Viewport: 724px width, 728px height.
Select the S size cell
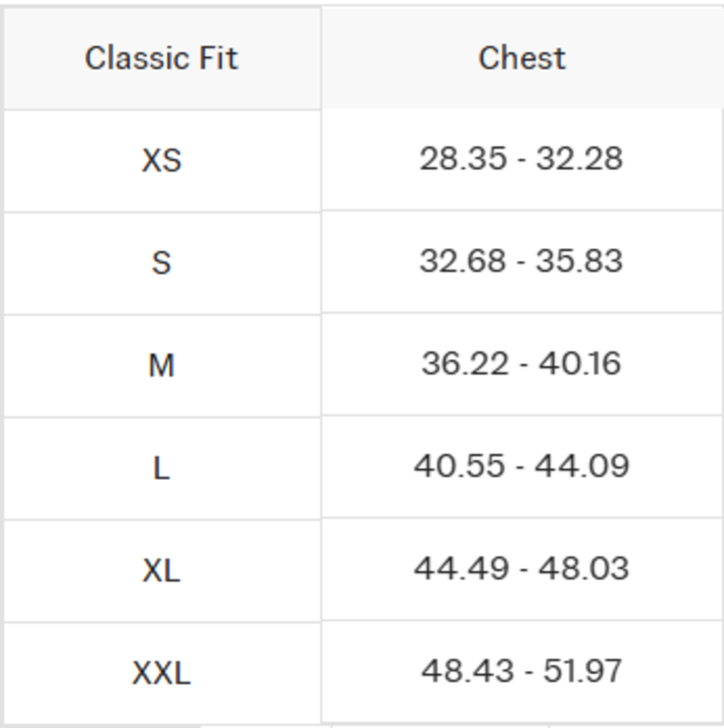tap(161, 262)
